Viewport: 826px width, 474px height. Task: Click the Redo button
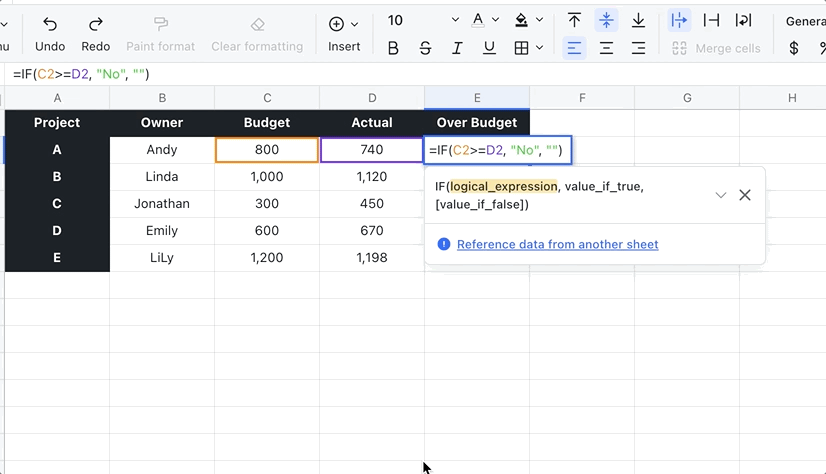pos(96,32)
